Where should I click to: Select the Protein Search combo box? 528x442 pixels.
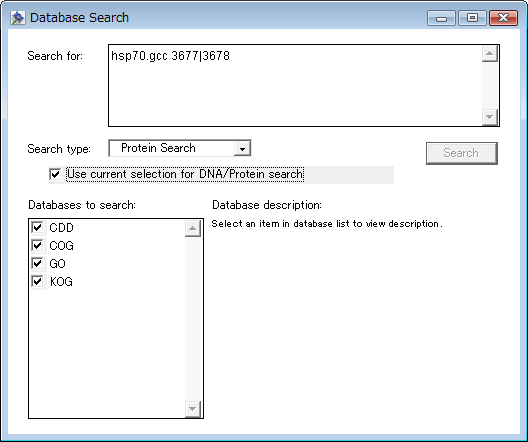click(x=180, y=148)
